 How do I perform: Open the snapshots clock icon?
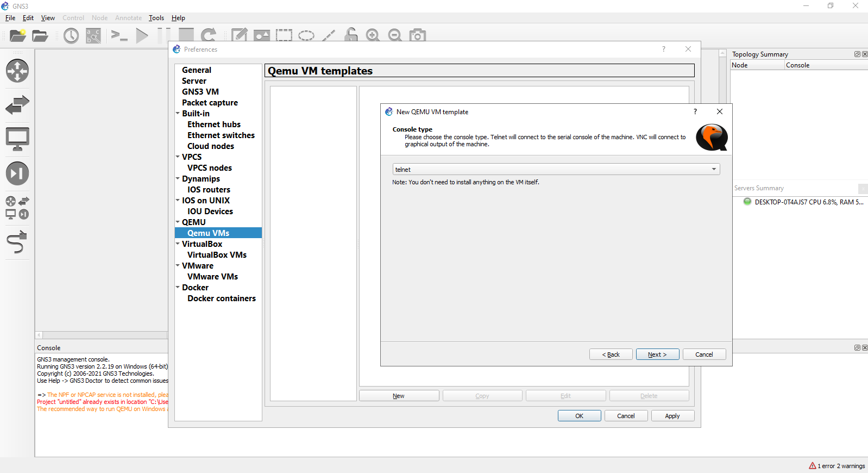point(71,36)
